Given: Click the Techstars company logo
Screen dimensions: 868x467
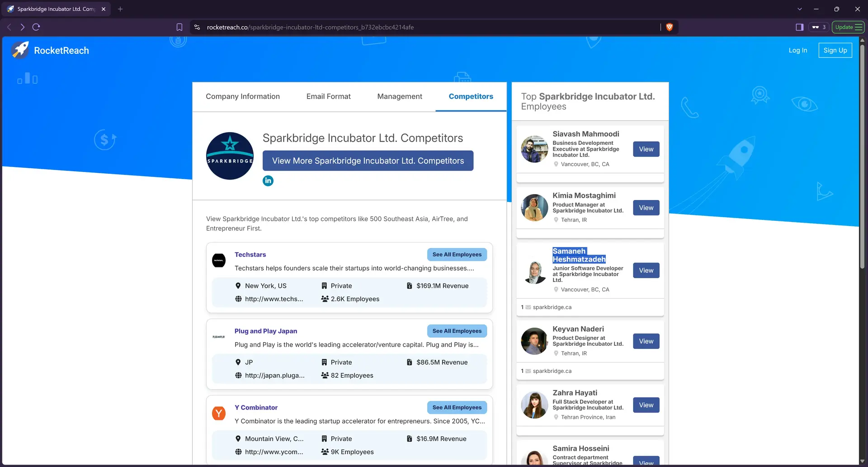Looking at the screenshot, I should (x=219, y=260).
